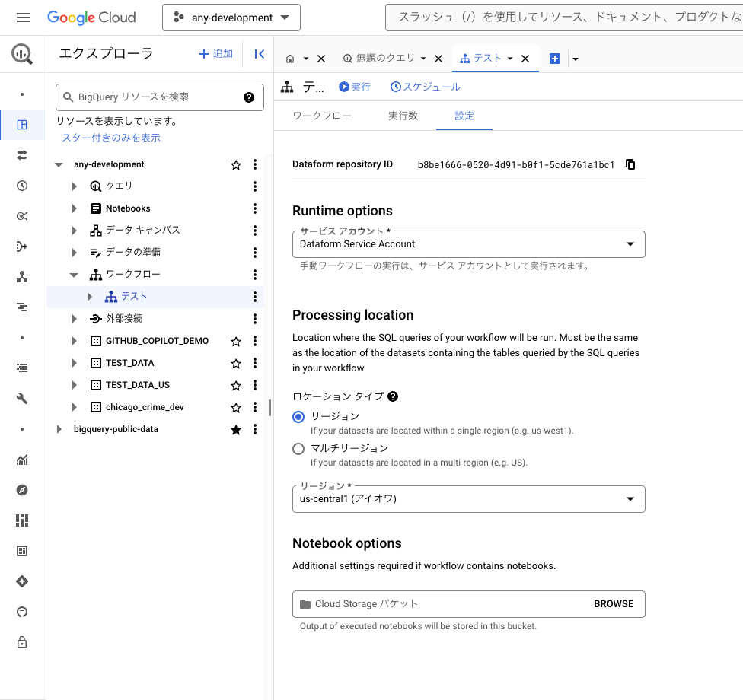Expand the クエリ tree node
Screen dimensions: 743x700
[x=74, y=186]
